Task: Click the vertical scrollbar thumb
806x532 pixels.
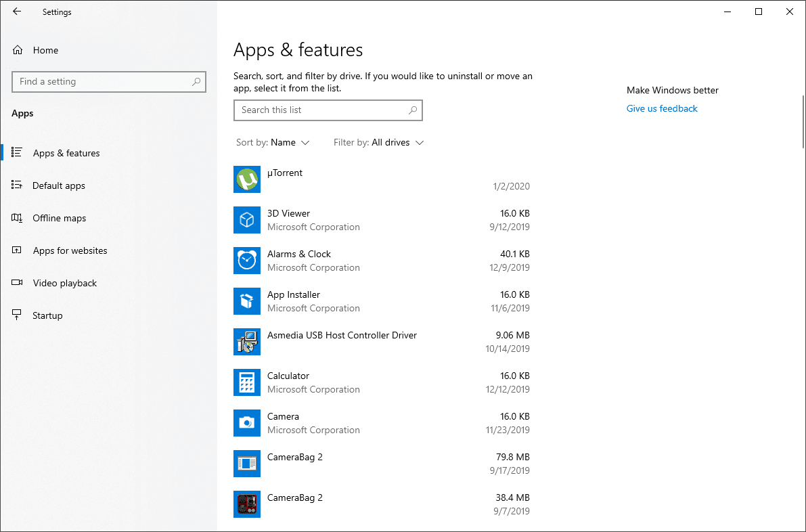Action: 803,121
